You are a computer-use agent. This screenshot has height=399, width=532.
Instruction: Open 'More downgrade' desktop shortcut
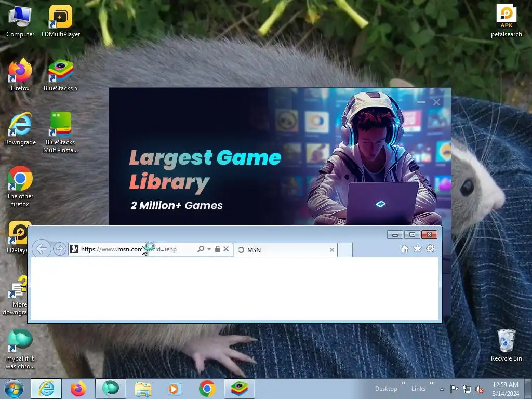click(x=15, y=296)
